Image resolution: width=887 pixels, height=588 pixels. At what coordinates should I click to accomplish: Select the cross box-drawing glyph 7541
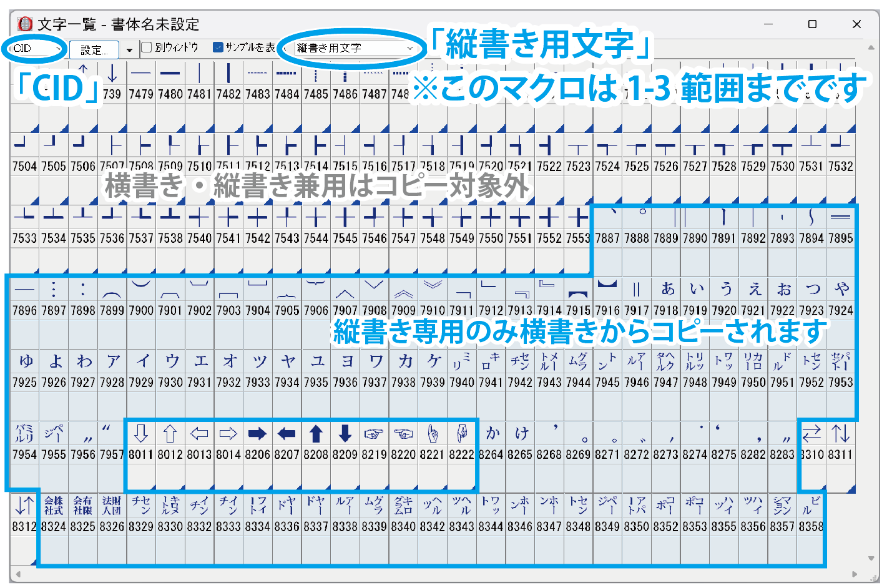pyautogui.click(x=228, y=217)
